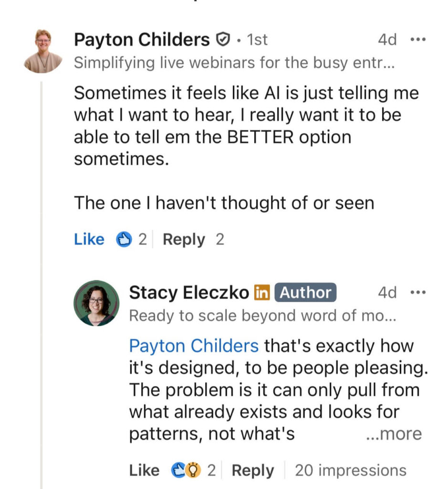Open three-dot menu on Stacy's reply
Screen dimensions: 448x489
[x=418, y=292]
